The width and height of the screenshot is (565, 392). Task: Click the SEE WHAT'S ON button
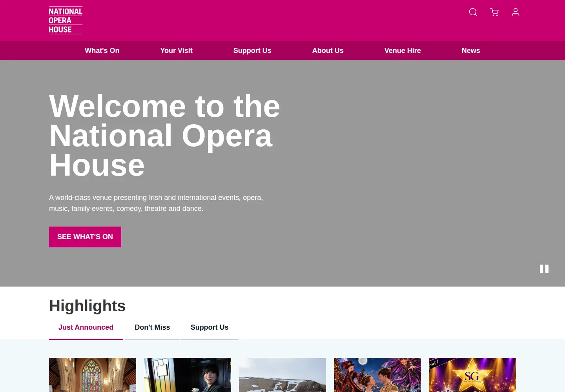pos(85,237)
